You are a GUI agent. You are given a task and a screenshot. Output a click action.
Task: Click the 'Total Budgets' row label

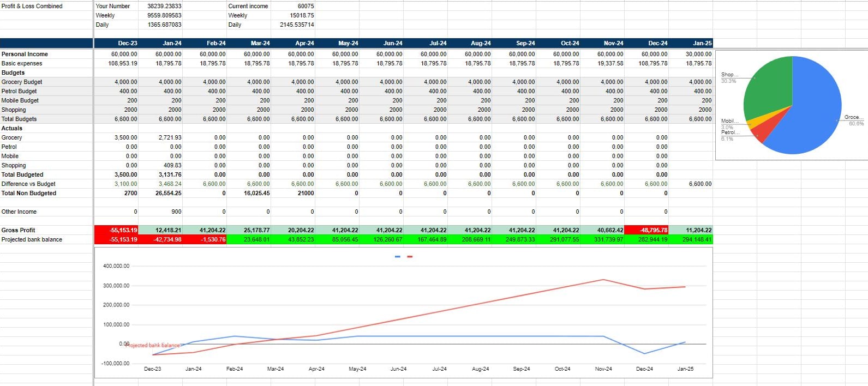pyautogui.click(x=19, y=119)
